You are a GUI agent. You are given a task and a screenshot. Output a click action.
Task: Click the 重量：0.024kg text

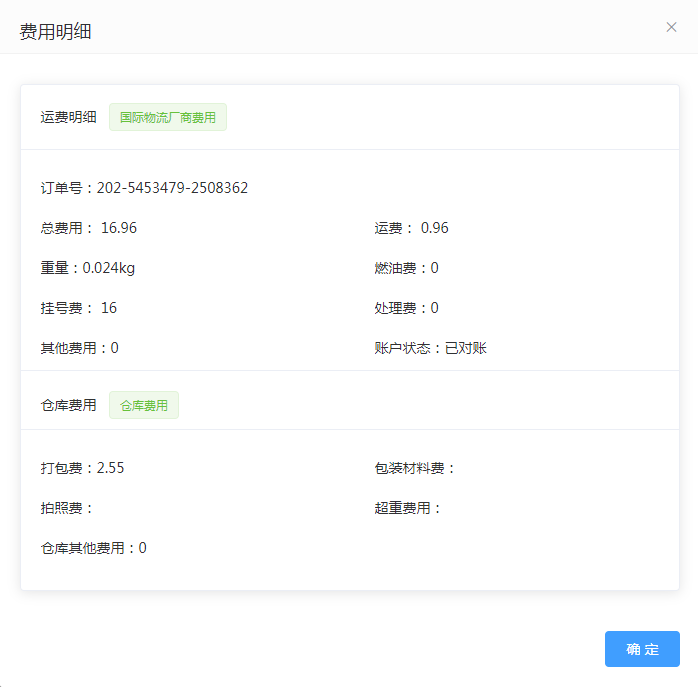pyautogui.click(x=88, y=268)
